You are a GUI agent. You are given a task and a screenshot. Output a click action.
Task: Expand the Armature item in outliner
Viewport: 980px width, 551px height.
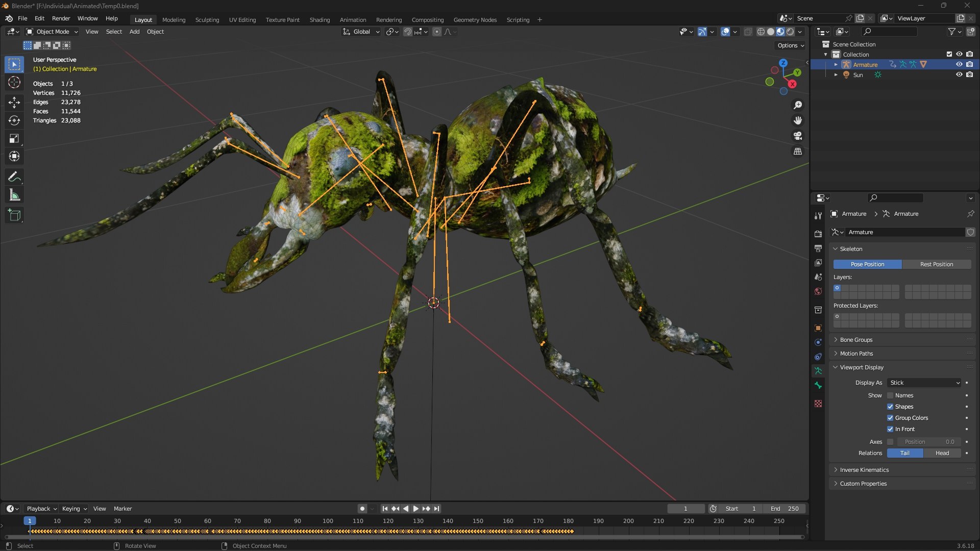[836, 65]
